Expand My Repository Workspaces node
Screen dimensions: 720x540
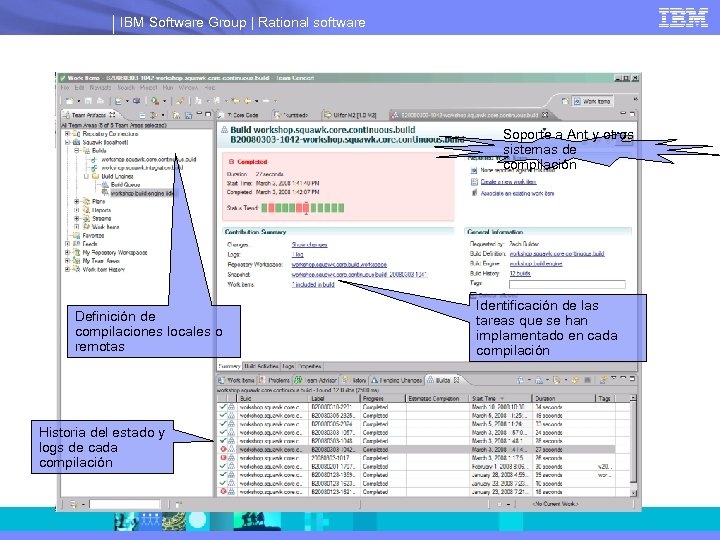coord(68,253)
